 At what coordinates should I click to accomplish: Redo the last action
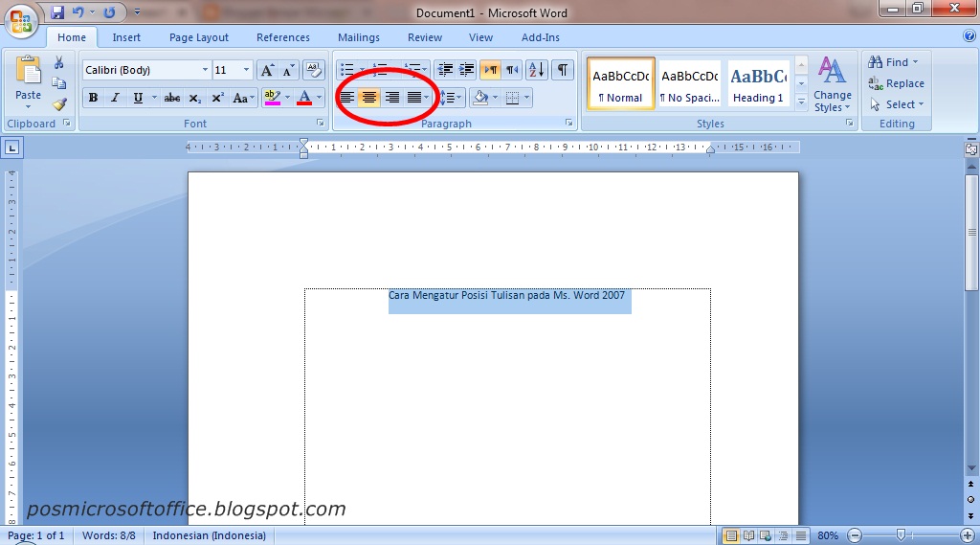[109, 11]
